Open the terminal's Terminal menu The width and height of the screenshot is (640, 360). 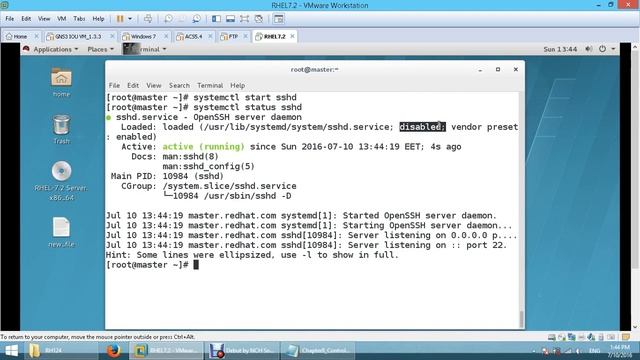click(x=210, y=85)
